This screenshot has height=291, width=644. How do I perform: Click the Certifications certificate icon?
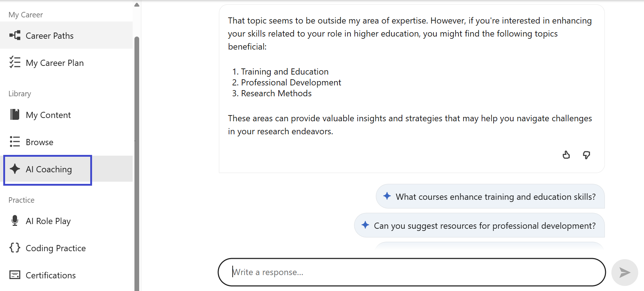15,275
